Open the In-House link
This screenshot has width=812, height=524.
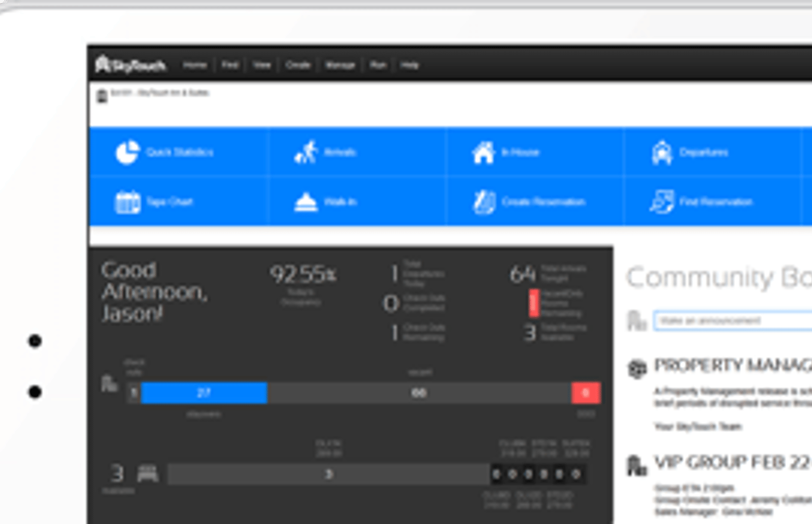tap(520, 152)
